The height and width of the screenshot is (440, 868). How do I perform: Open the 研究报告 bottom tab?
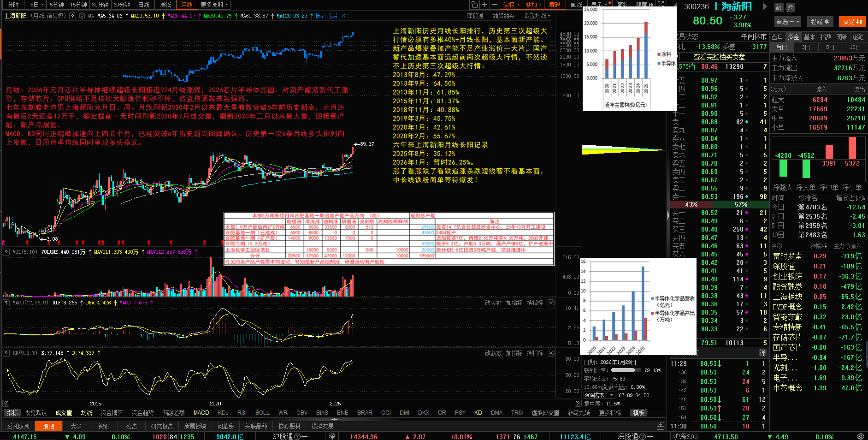[162, 426]
